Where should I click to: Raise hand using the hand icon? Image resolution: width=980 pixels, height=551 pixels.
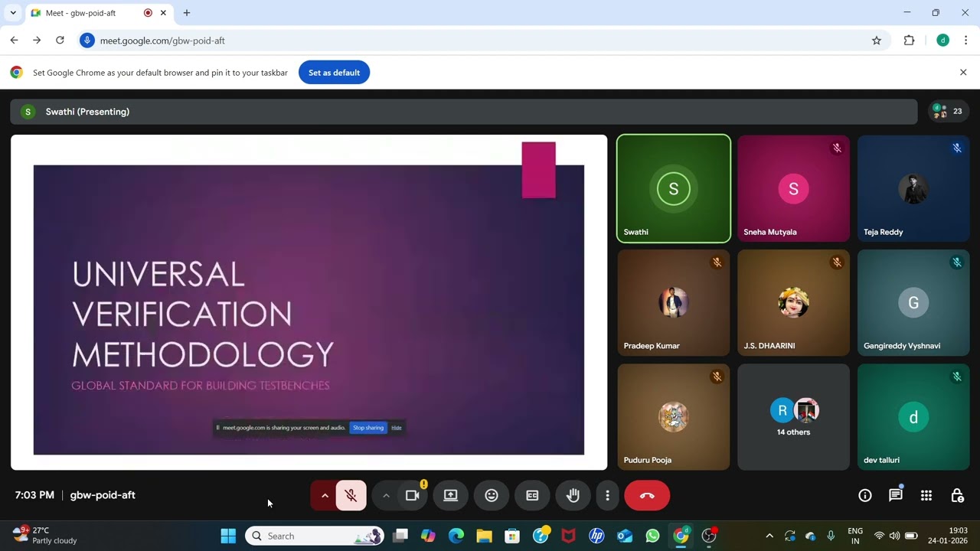573,496
